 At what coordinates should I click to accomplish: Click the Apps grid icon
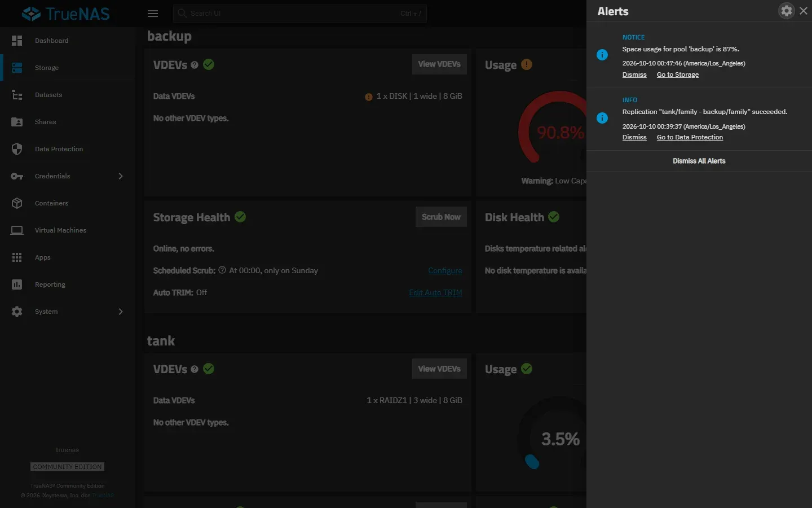click(17, 257)
